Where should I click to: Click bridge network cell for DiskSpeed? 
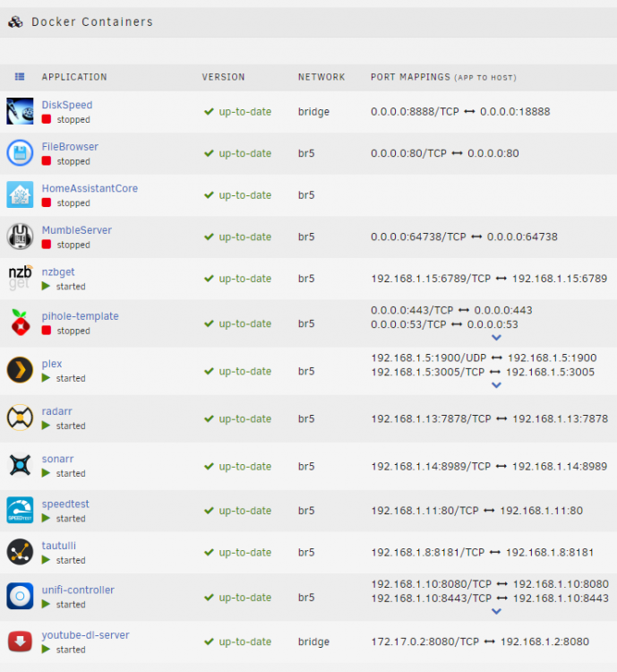[x=313, y=112]
